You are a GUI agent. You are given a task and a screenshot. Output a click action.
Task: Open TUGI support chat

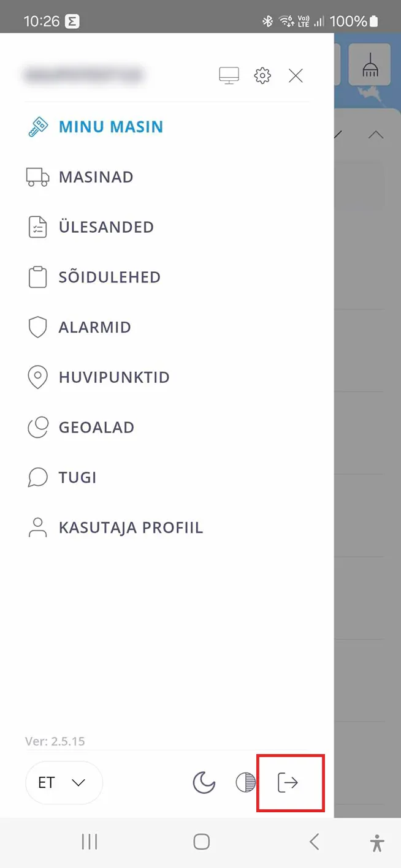pos(77,477)
